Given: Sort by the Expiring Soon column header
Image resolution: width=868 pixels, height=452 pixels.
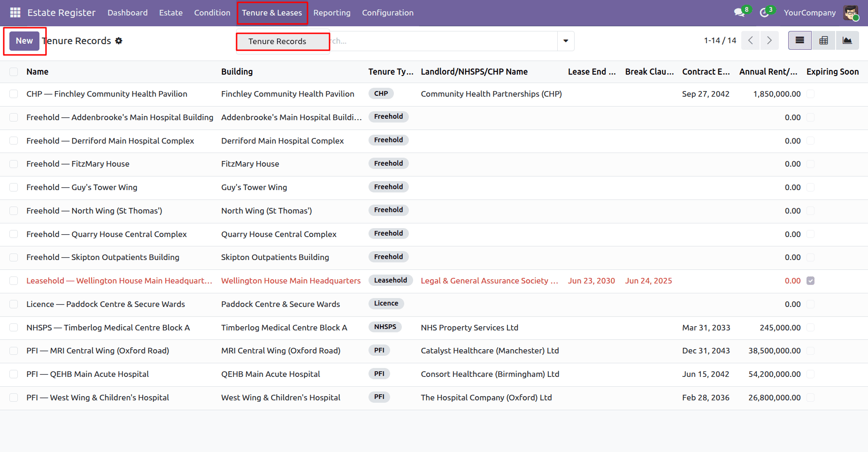Looking at the screenshot, I should 833,72.
